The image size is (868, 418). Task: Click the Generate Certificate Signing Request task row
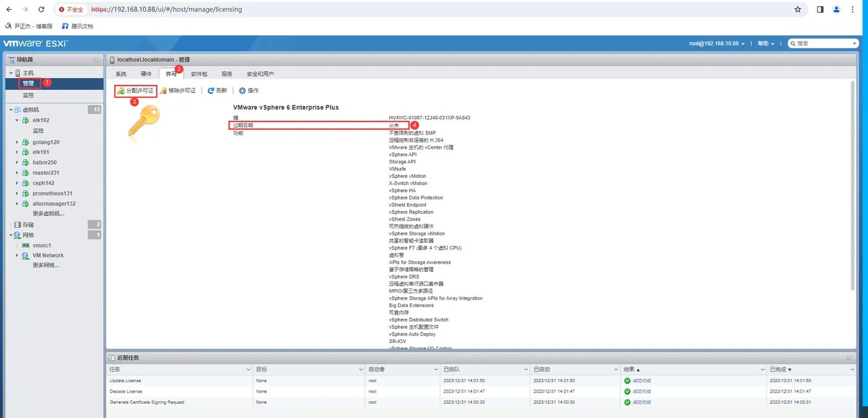pyautogui.click(x=482, y=403)
